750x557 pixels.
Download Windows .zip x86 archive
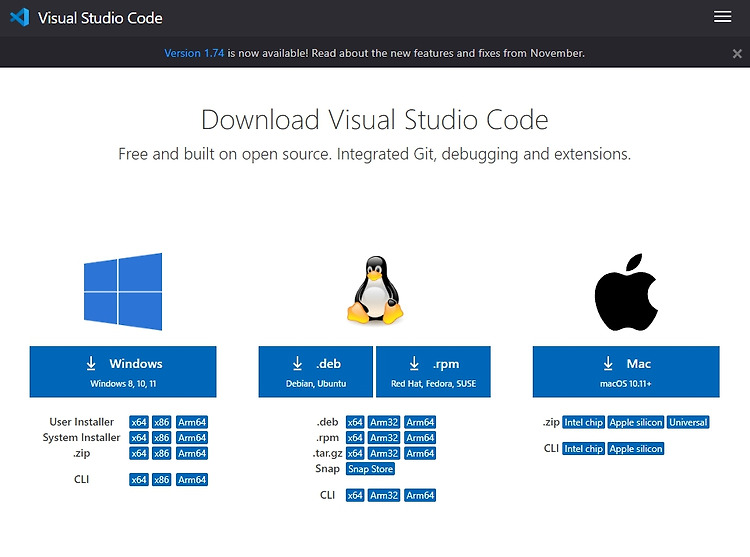(x=162, y=453)
